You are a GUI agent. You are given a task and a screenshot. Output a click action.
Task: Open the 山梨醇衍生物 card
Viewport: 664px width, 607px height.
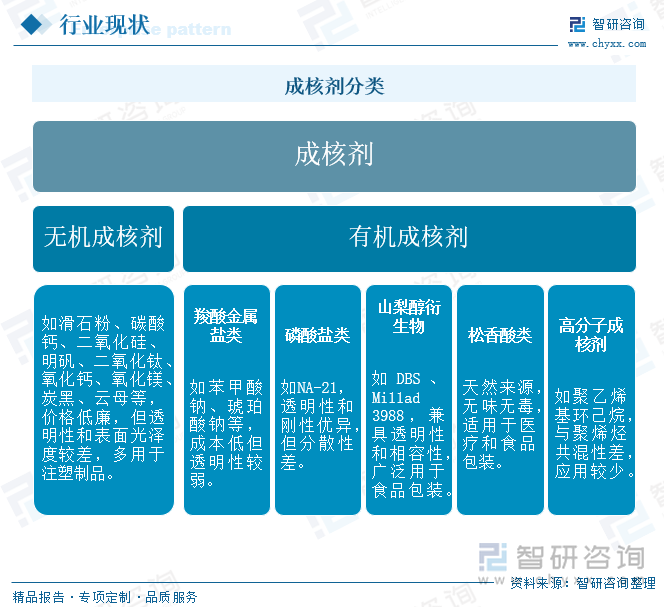[409, 400]
